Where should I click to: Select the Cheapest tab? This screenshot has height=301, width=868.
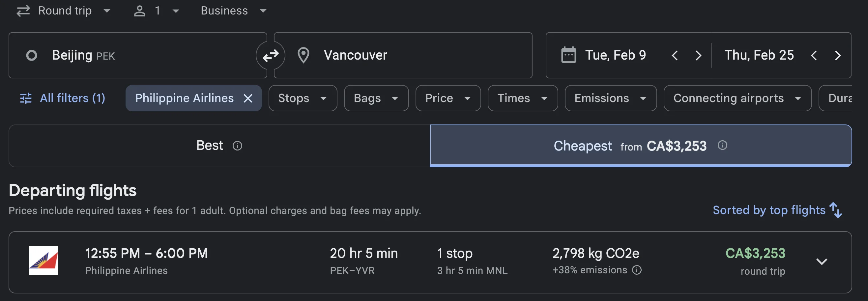click(641, 146)
